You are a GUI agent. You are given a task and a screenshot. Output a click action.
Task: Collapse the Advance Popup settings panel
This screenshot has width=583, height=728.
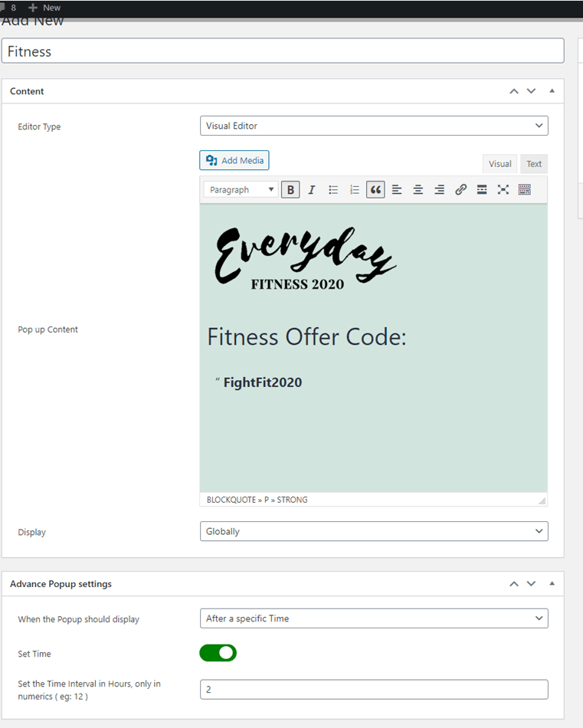pyautogui.click(x=552, y=584)
